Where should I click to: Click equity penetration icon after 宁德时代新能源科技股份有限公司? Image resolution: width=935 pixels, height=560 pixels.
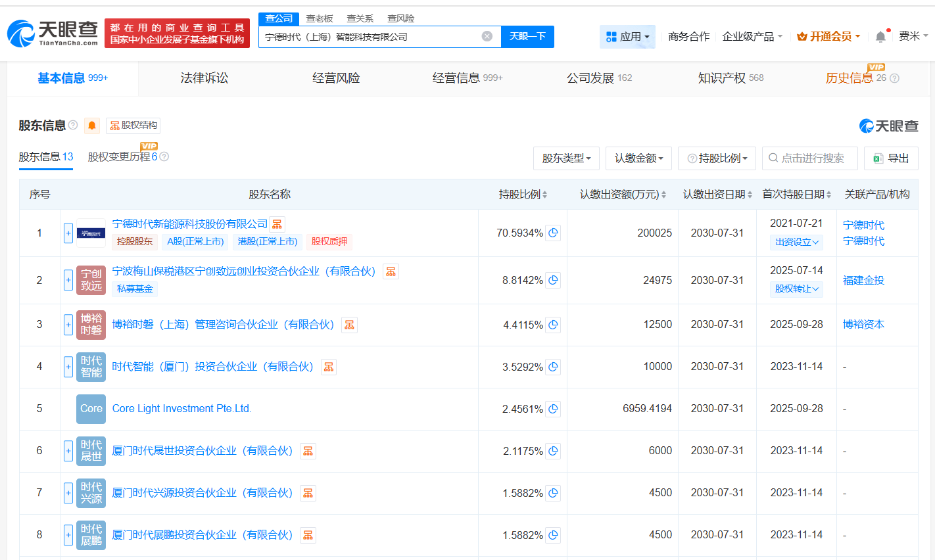tap(277, 223)
